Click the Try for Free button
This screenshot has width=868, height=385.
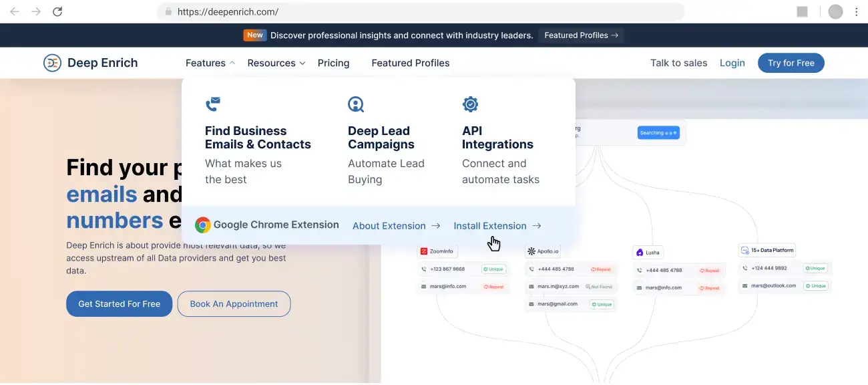[791, 63]
